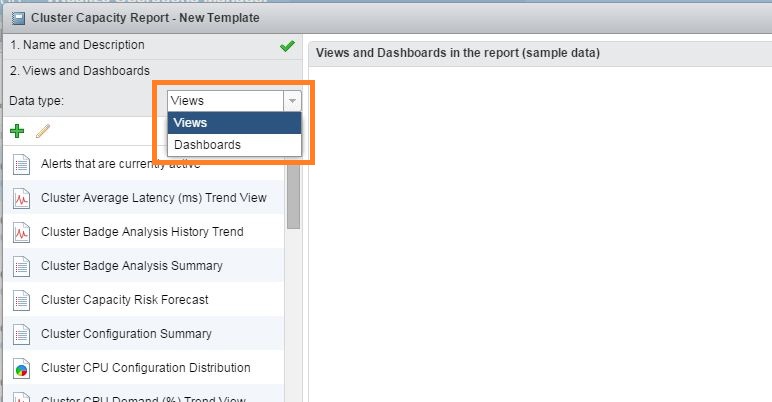
Task: Click the report template icon in title bar
Action: [18, 17]
